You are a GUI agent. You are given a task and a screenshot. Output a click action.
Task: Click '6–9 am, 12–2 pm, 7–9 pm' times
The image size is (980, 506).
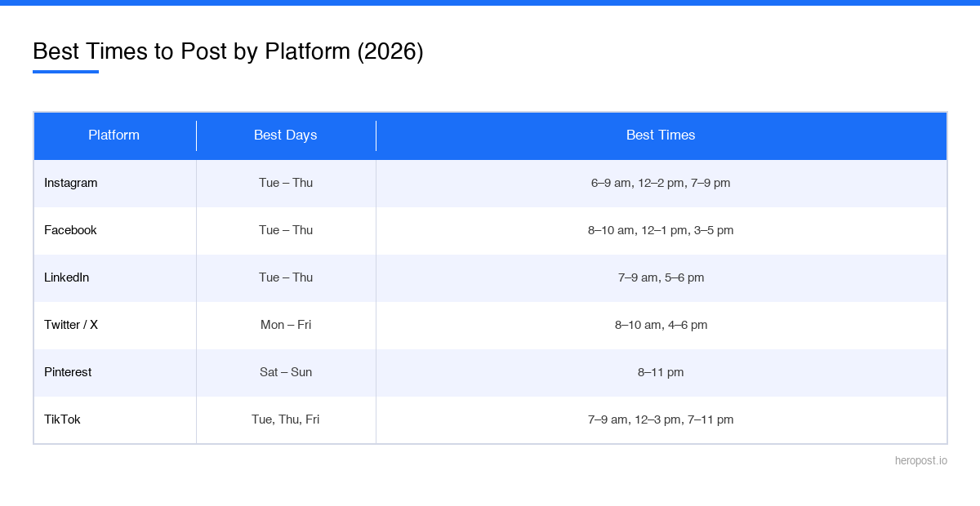(661, 184)
